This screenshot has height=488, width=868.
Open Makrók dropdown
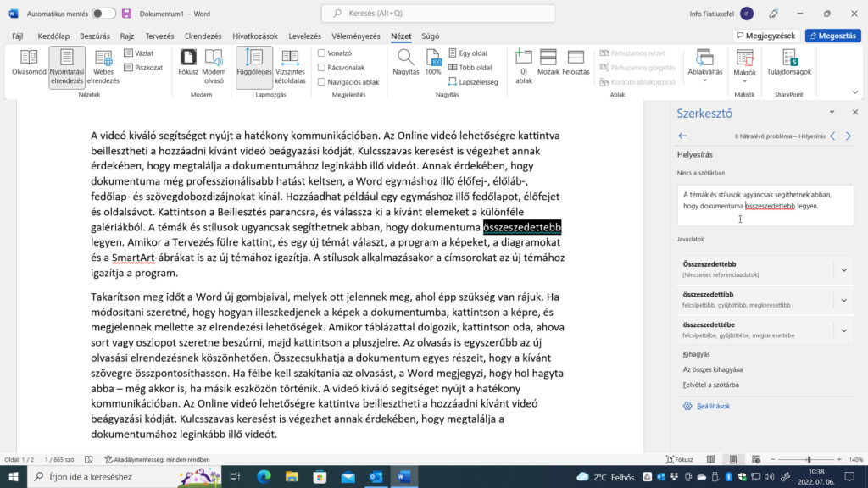click(744, 66)
